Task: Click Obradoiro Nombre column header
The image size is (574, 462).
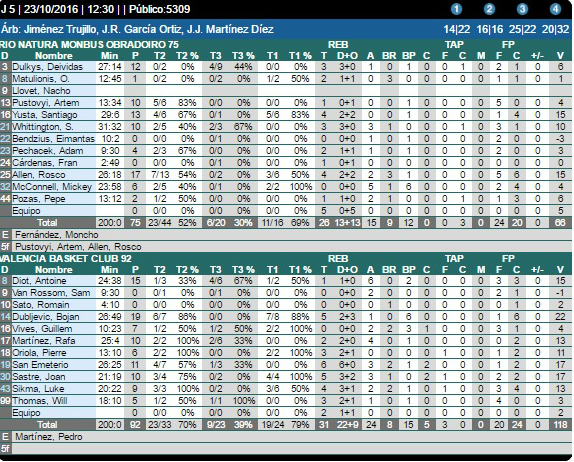Action: click(54, 56)
